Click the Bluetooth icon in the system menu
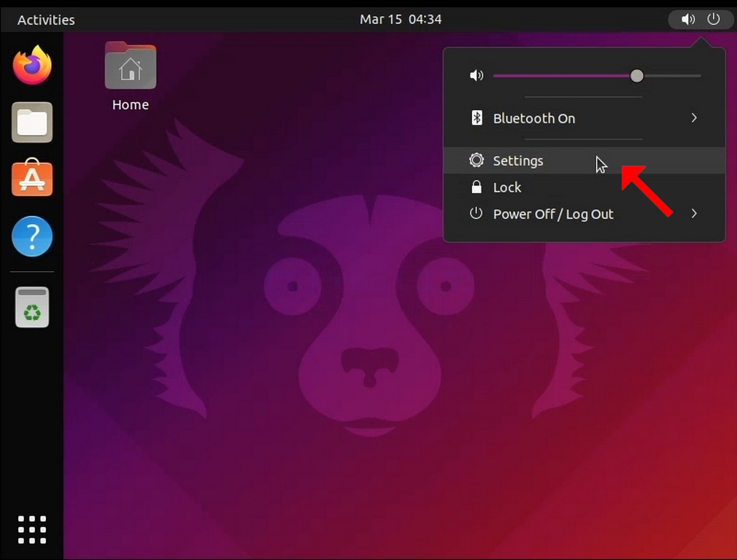Screen dimensions: 737x560 (476, 118)
